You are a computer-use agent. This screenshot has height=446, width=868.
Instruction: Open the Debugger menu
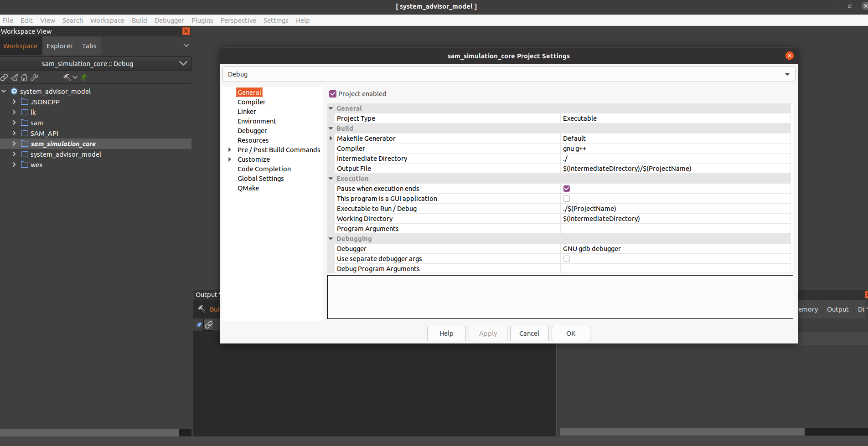pyautogui.click(x=169, y=21)
